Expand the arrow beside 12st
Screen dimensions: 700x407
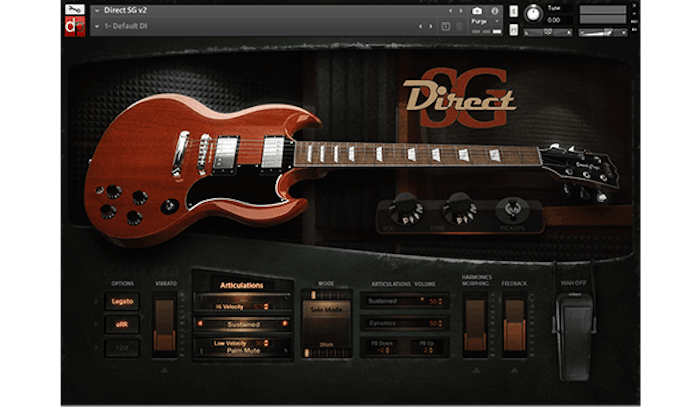pos(96,347)
